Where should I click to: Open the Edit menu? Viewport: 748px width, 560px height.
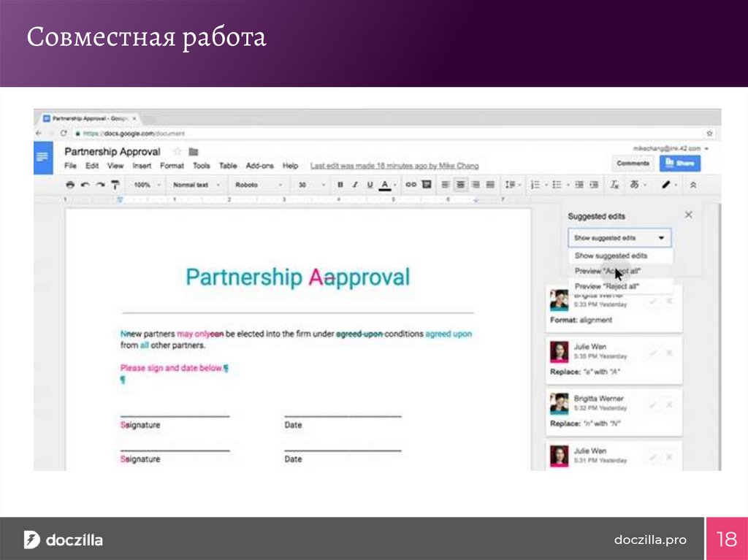coord(91,166)
